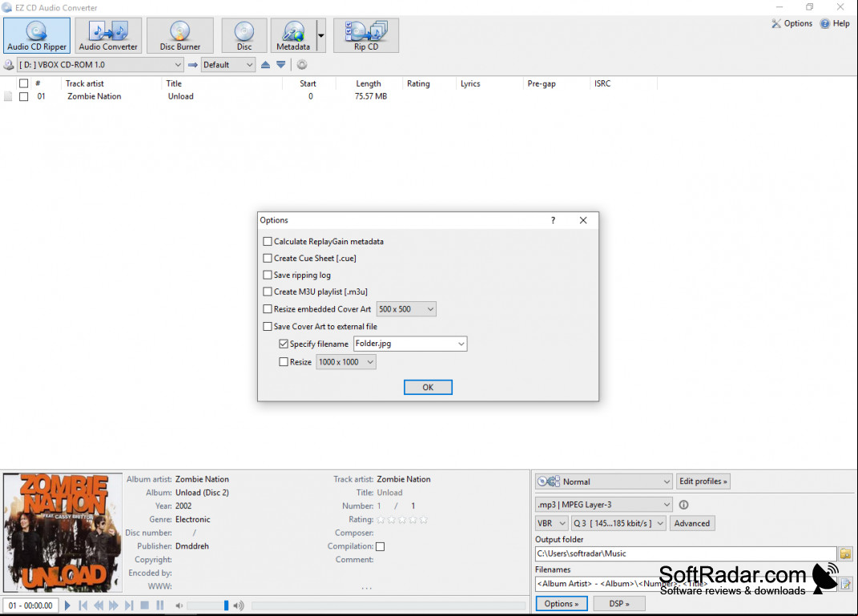Toggle the select-all tracks checkbox in header
The height and width of the screenshot is (616, 858).
tap(23, 83)
